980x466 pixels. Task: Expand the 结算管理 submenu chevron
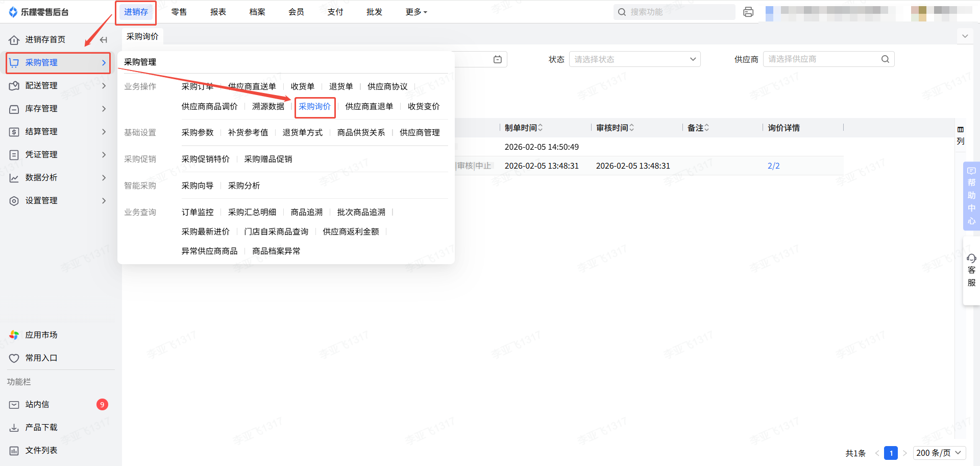click(104, 132)
